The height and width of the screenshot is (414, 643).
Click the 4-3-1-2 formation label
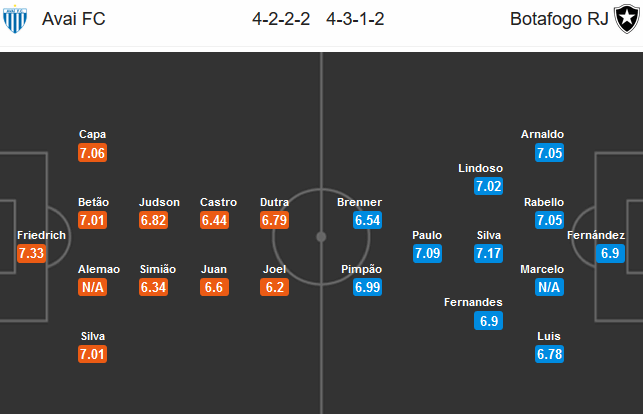355,19
